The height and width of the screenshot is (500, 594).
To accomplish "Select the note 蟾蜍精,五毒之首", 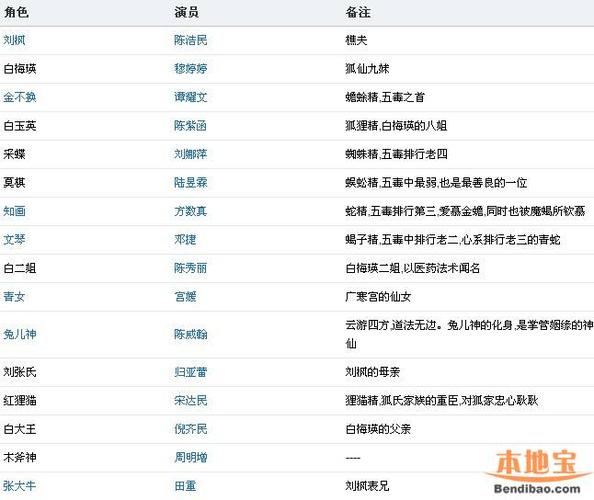I will [x=385, y=97].
